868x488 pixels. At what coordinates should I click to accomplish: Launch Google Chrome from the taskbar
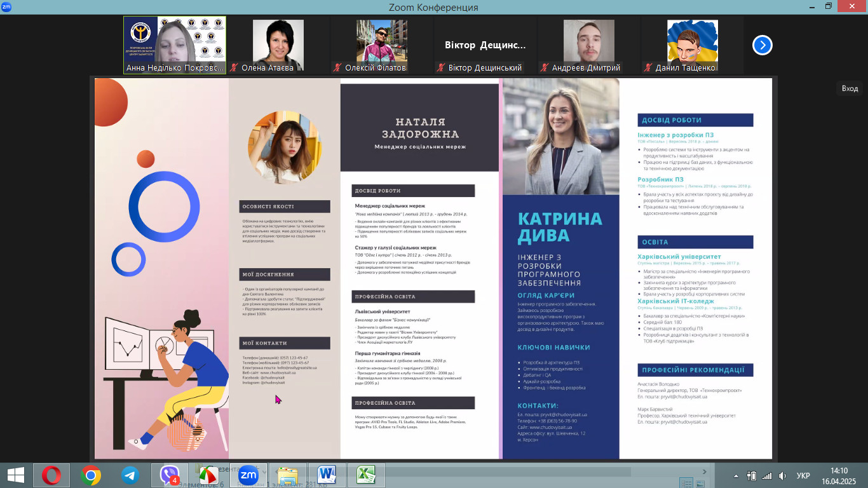point(91,475)
